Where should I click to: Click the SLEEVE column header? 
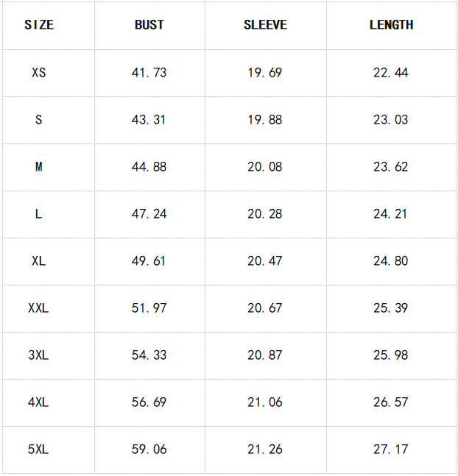point(265,25)
